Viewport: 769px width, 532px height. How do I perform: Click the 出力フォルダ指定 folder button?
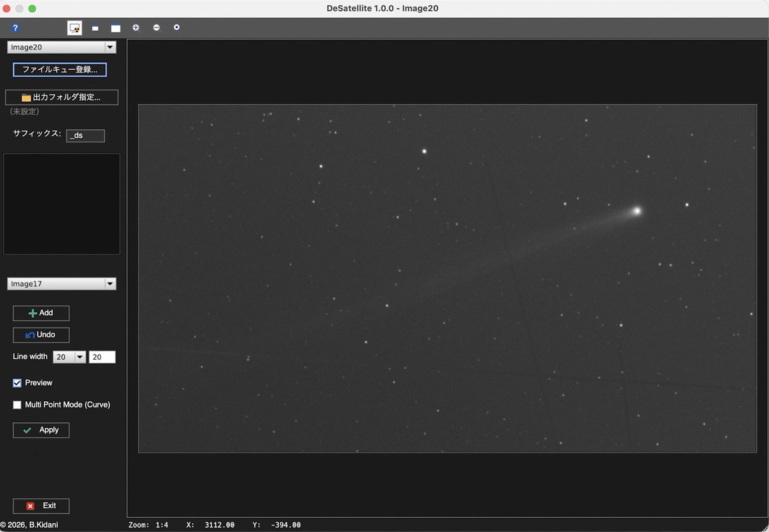[62, 97]
